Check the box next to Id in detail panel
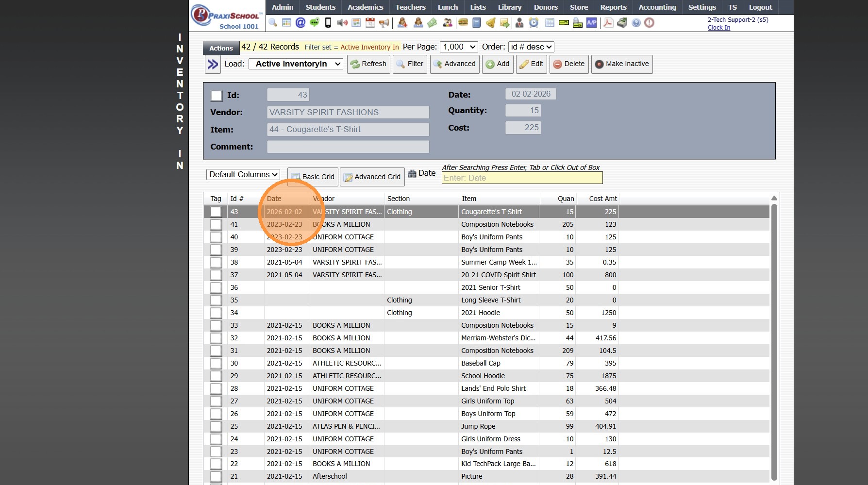Screen dimensions: 868x485 217,96
